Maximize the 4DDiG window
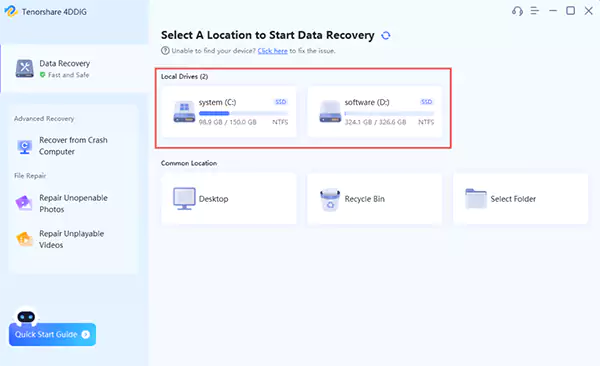600x366 pixels. 571,11
